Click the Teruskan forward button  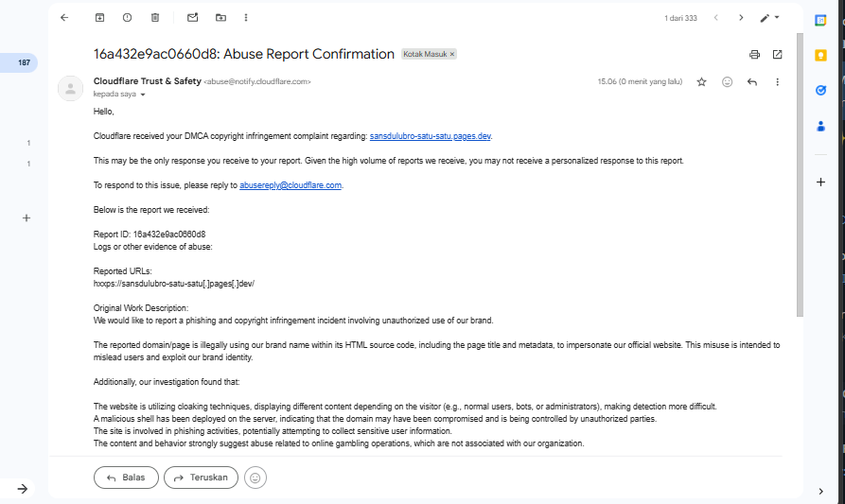[x=201, y=478]
